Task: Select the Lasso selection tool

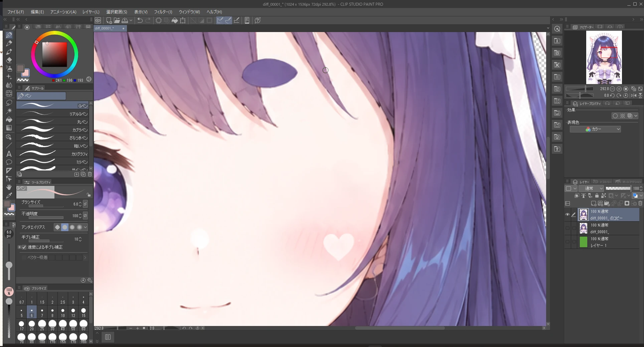Action: pos(9,102)
